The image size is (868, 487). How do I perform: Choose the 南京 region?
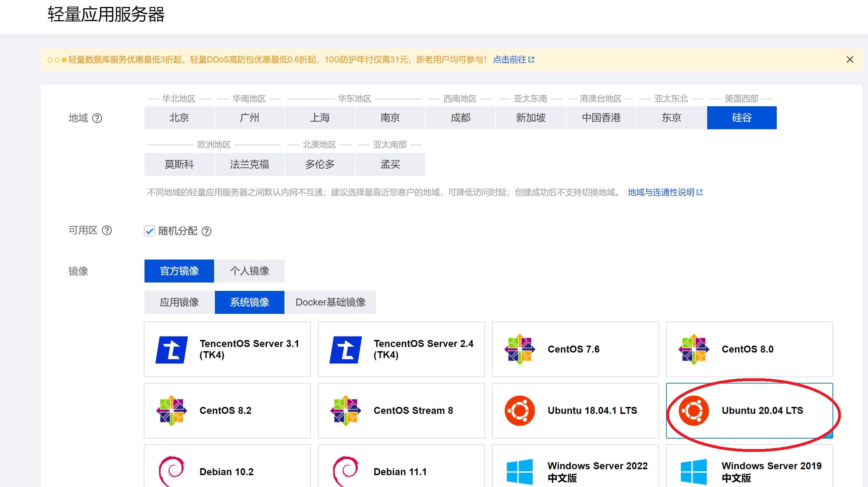390,118
